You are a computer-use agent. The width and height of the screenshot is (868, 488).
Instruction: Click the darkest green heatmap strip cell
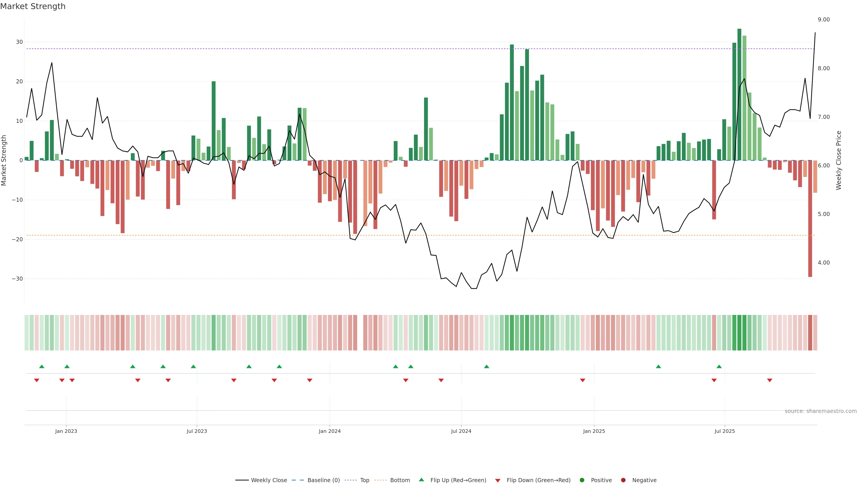(x=739, y=332)
